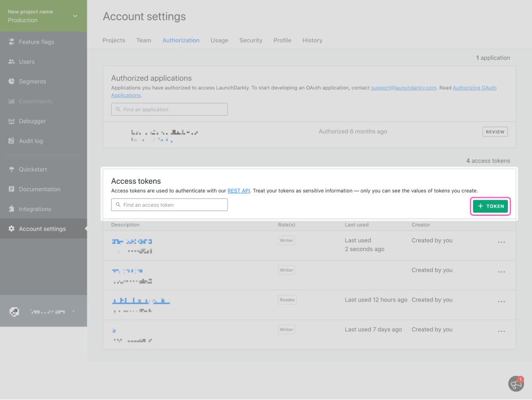Image resolution: width=532 pixels, height=400 pixels.
Task: Click the Account settings gear icon
Action: 11,228
